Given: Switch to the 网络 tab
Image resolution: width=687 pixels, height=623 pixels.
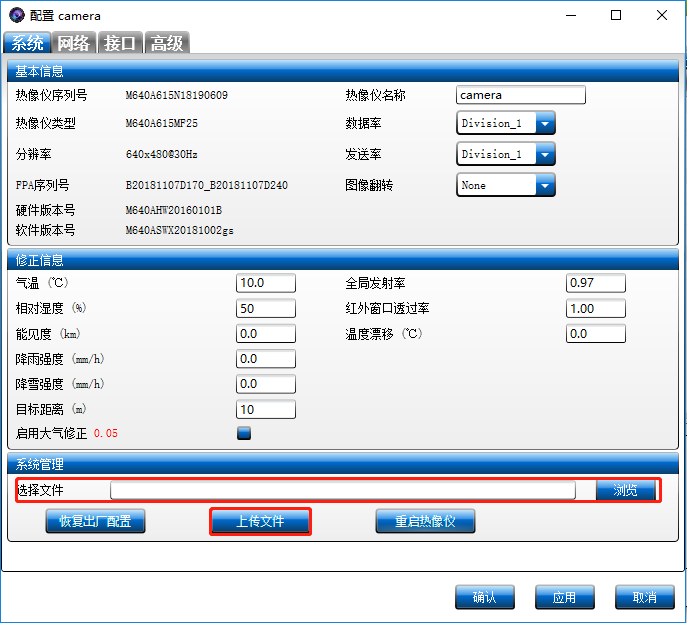Looking at the screenshot, I should (x=74, y=43).
